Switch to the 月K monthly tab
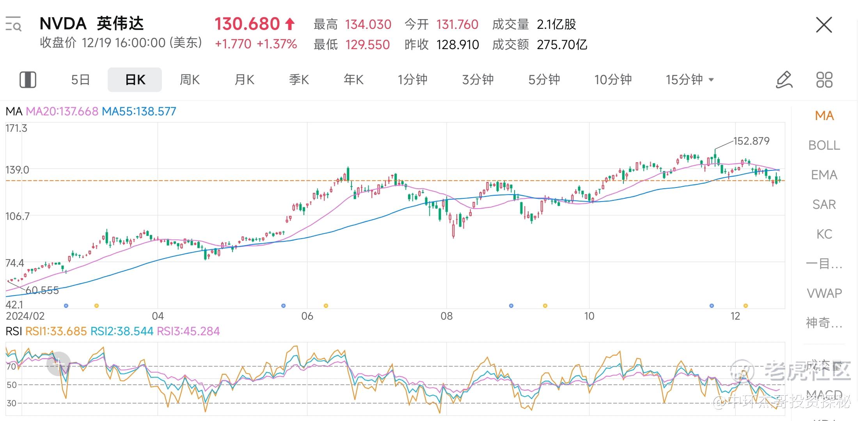The height and width of the screenshot is (421, 868). pos(244,80)
